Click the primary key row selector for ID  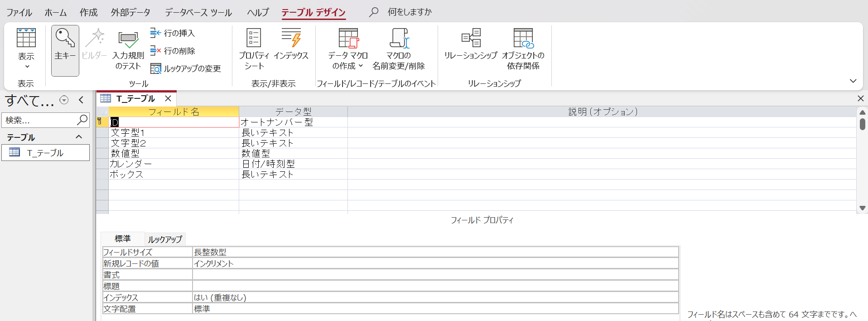click(102, 122)
